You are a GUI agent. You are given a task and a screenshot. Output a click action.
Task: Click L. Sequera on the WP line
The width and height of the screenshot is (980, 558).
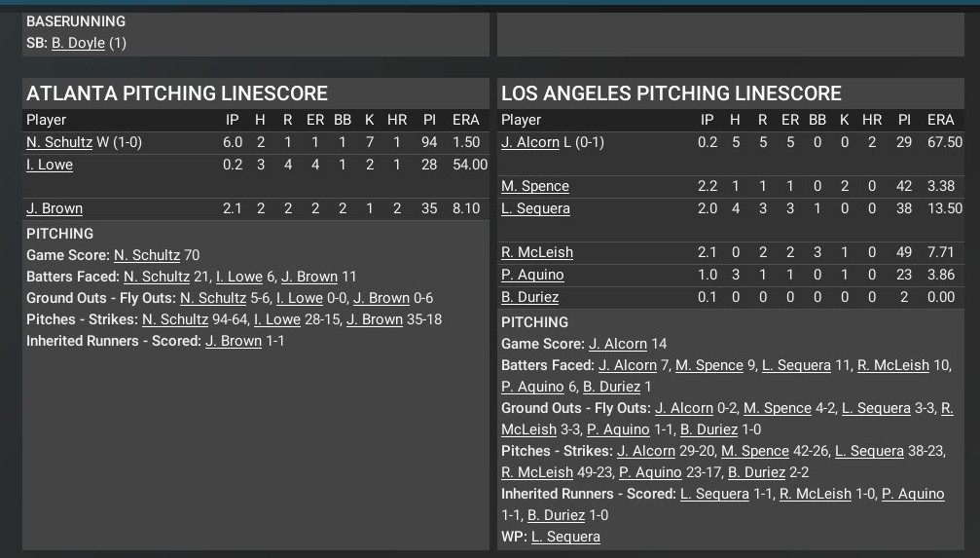coord(565,537)
